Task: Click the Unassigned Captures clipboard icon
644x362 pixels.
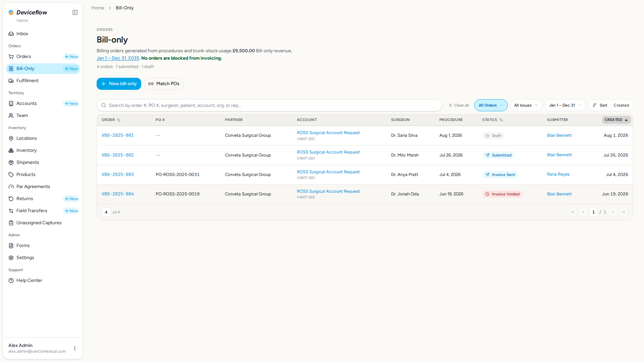Action: coord(11,223)
